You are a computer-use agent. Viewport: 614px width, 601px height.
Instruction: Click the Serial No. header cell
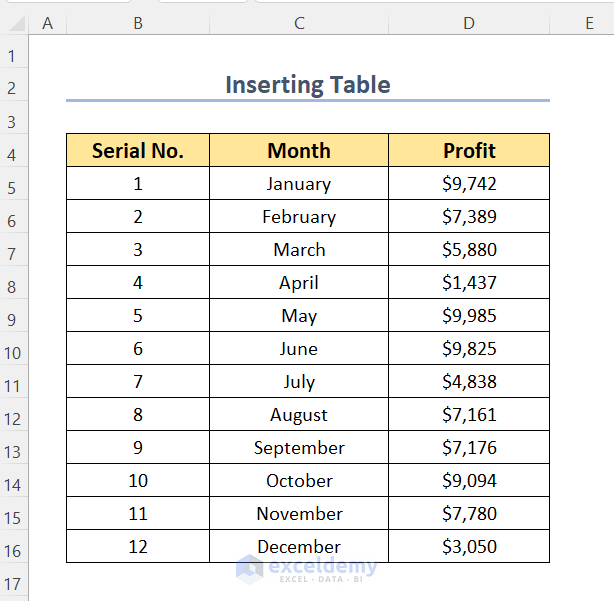pyautogui.click(x=138, y=151)
